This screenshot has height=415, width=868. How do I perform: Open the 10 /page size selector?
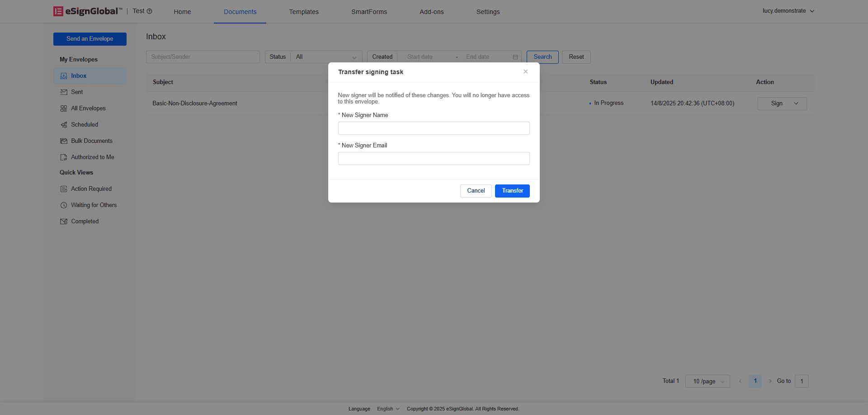pos(708,381)
